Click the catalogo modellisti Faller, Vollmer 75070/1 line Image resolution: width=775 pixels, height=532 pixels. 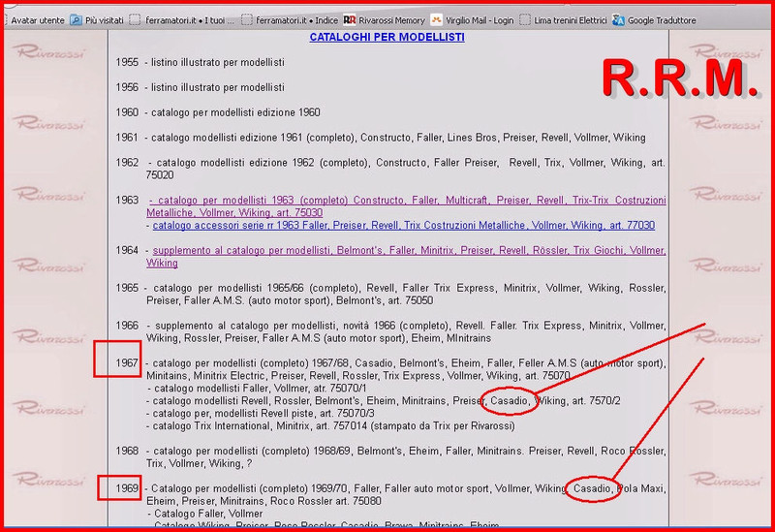pyautogui.click(x=257, y=389)
